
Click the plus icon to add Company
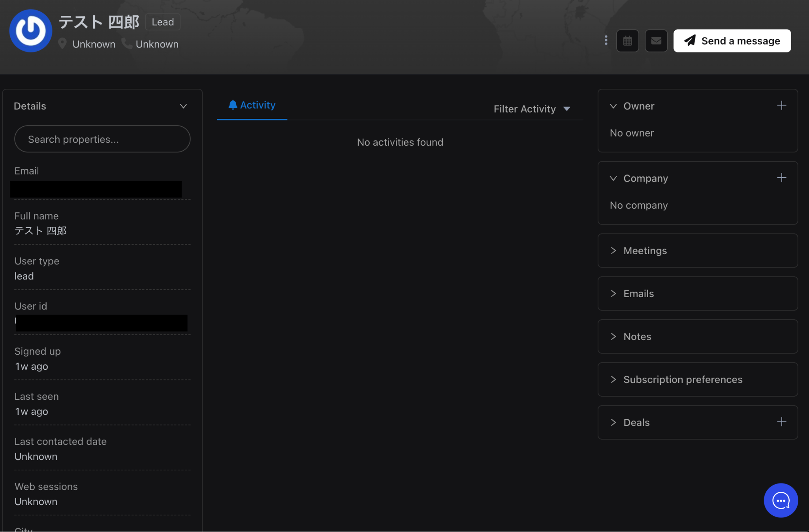(781, 178)
